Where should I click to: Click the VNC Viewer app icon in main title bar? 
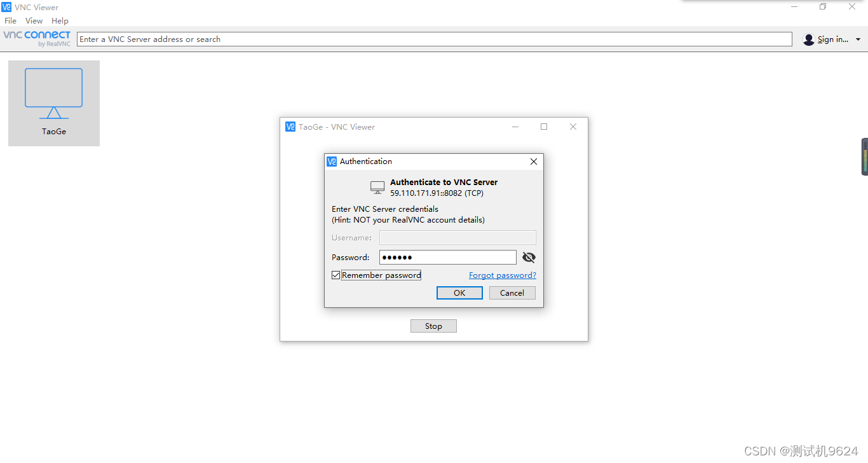point(6,7)
